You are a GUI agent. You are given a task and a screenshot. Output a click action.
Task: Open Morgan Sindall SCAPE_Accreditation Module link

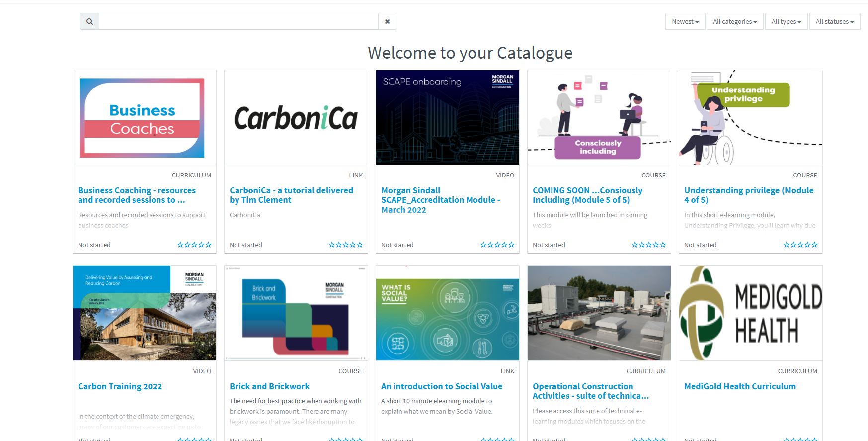[x=440, y=200]
